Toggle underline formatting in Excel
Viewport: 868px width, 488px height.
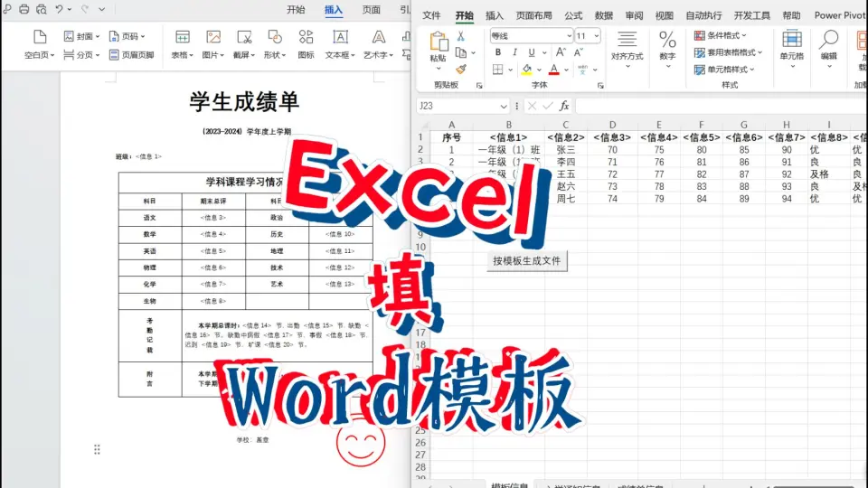click(x=532, y=52)
